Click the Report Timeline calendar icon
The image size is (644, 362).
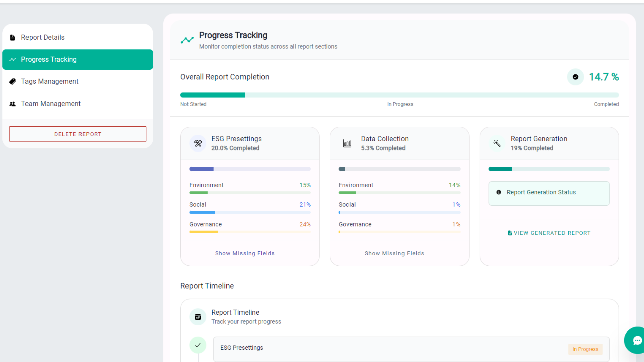tap(198, 317)
